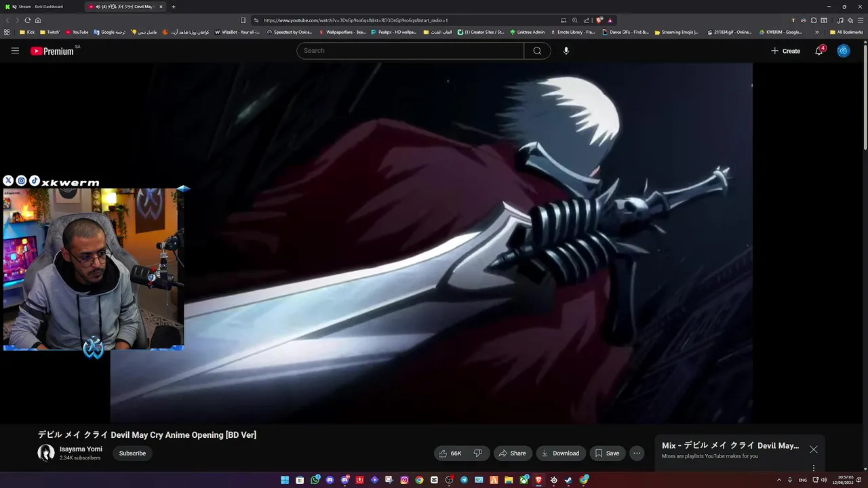Image resolution: width=868 pixels, height=488 pixels.
Task: Click the Share button
Action: 512,453
